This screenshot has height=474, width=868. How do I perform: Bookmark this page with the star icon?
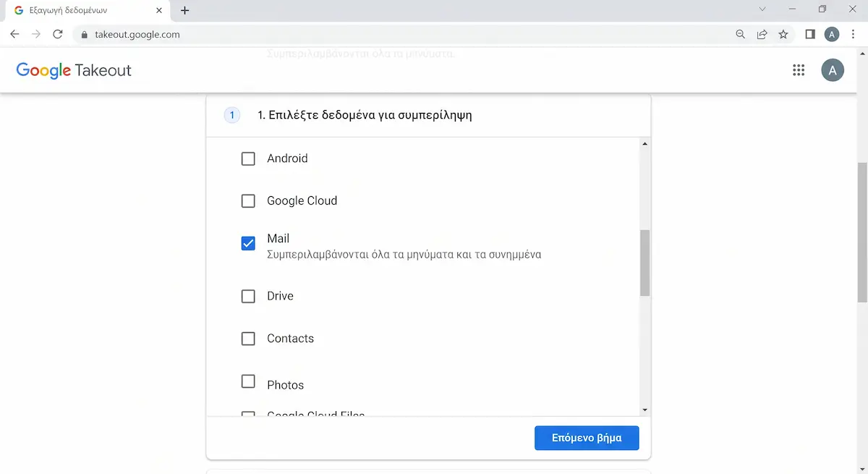pos(783,34)
